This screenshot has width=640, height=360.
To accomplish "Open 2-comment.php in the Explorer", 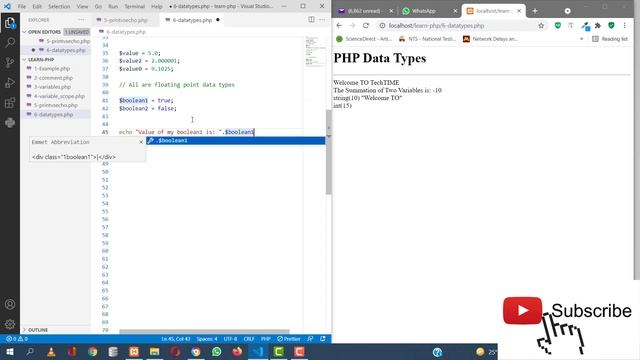I will click(x=53, y=78).
